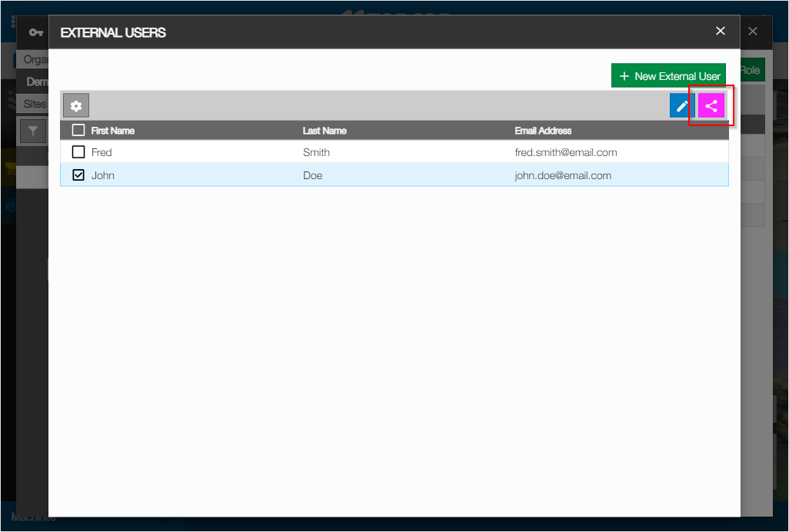Toggle the select-all checkbox in the header
Screen dimensions: 789x532
click(x=78, y=130)
